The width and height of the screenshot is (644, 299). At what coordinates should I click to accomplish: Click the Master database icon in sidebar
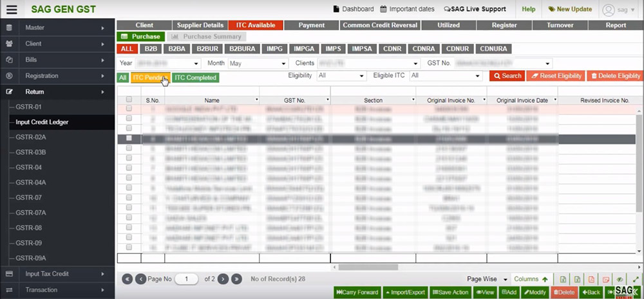(9, 28)
